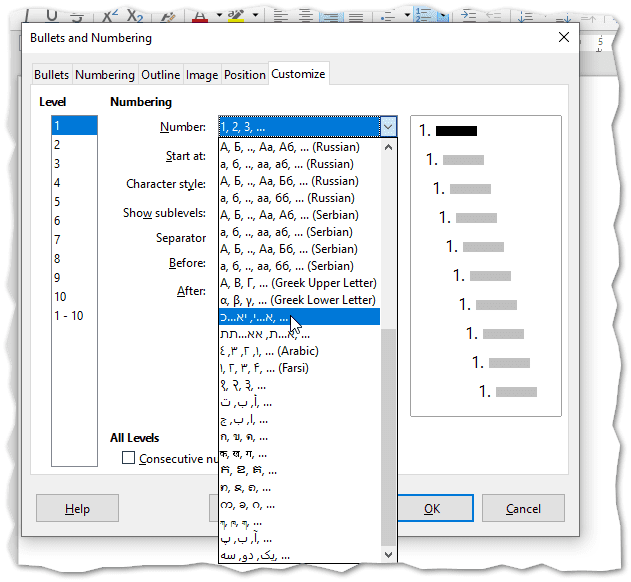The width and height of the screenshot is (631, 582).
Task: Click the clear formatting icon
Action: (x=168, y=16)
